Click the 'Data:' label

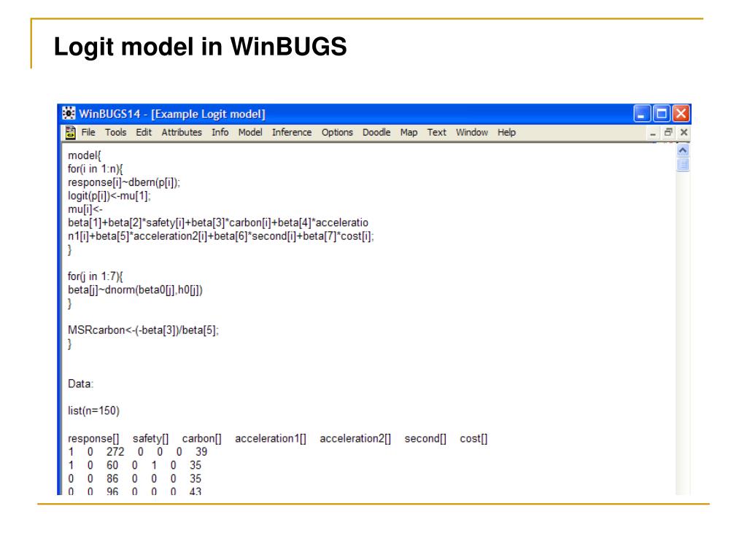click(80, 384)
